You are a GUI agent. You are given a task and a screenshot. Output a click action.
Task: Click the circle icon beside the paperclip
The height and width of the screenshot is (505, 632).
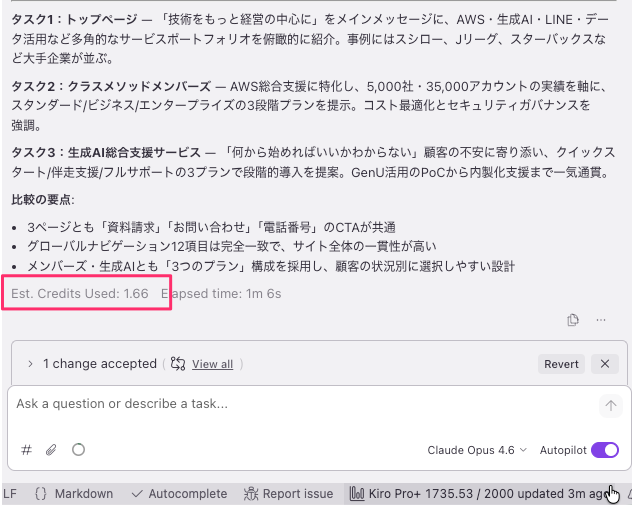click(x=78, y=450)
